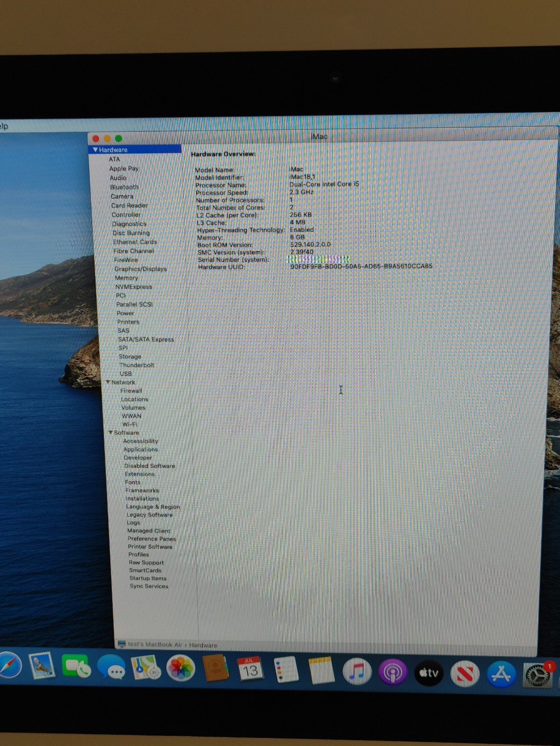Select Parallel SCSI entry
This screenshot has width=560, height=746.
(134, 304)
